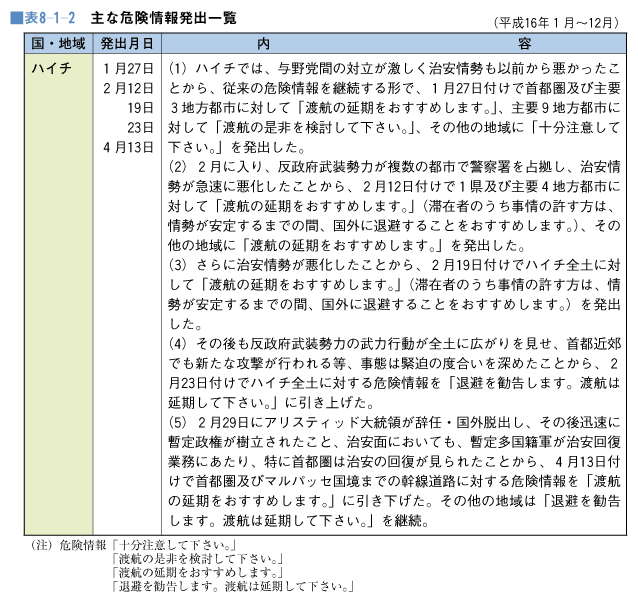Click the 国・地域 column header
The width and height of the screenshot is (638, 602).
59,44
